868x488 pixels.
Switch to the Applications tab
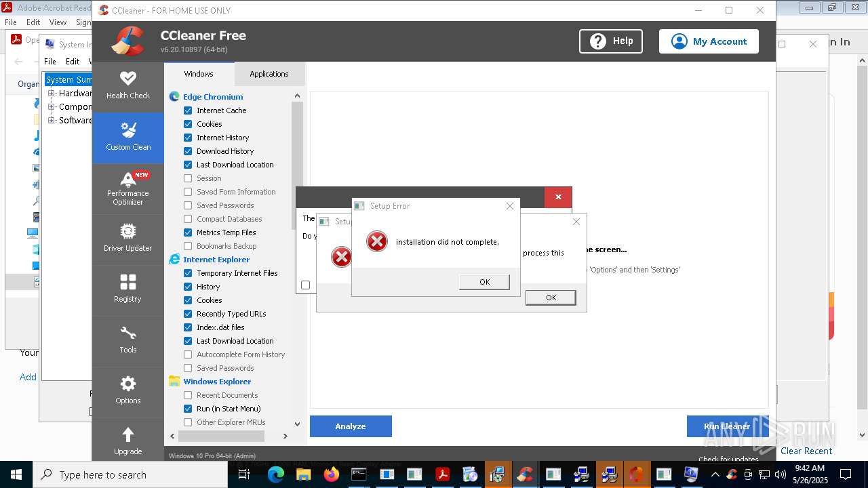tap(269, 74)
